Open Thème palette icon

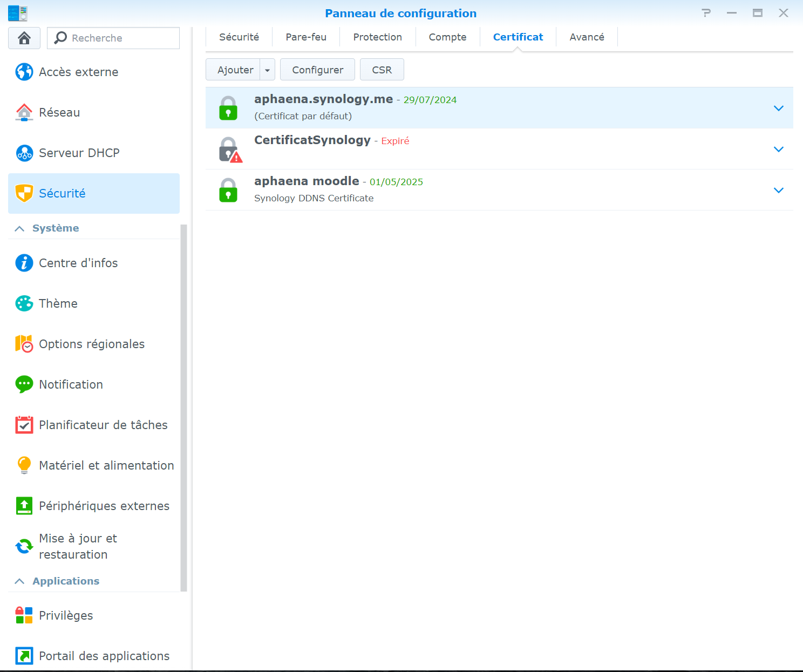pyautogui.click(x=24, y=303)
